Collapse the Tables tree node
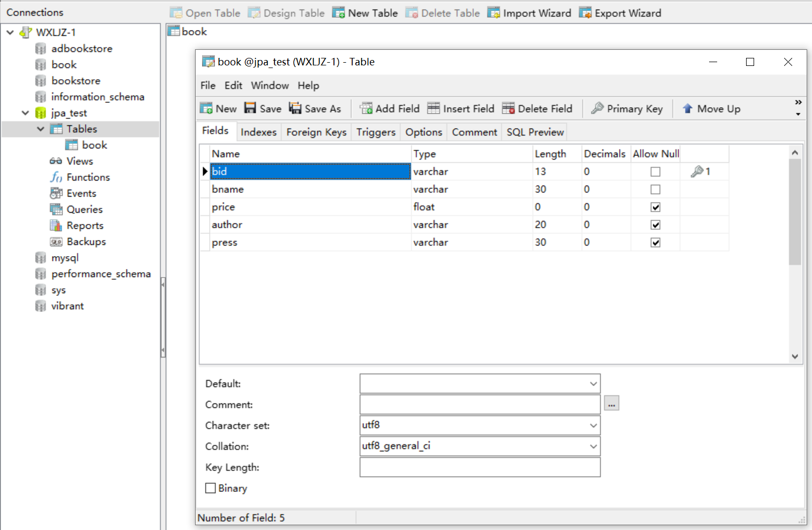812x530 pixels. 41,129
